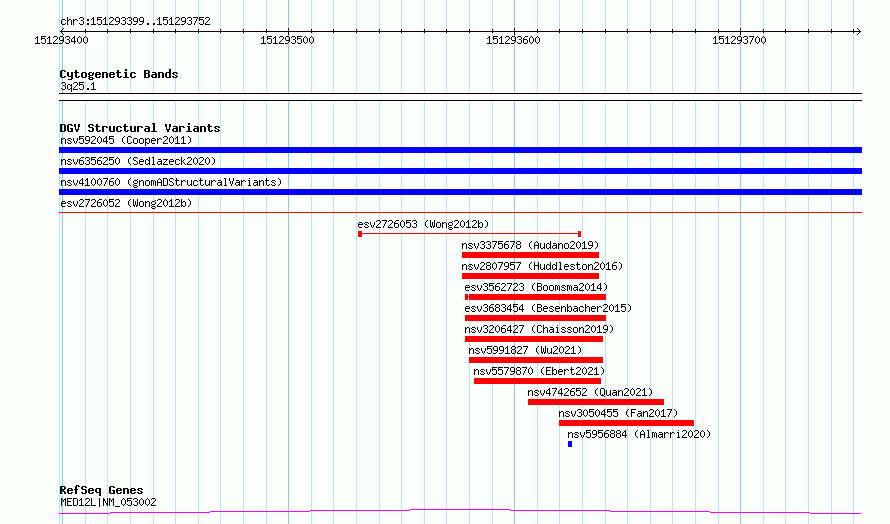Click ruler position 151293600
This screenshot has height=524, width=890.
point(513,40)
